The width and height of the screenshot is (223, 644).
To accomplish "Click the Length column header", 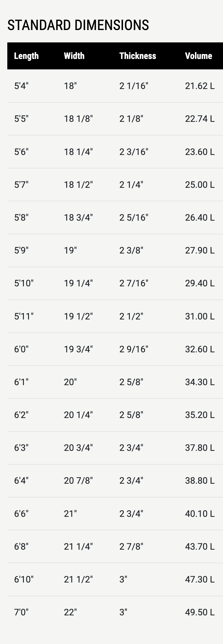I will 26,56.
